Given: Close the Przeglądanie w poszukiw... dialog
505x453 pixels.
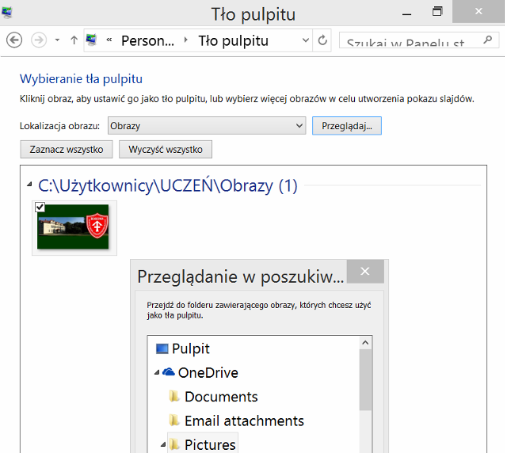Looking at the screenshot, I should (365, 271).
